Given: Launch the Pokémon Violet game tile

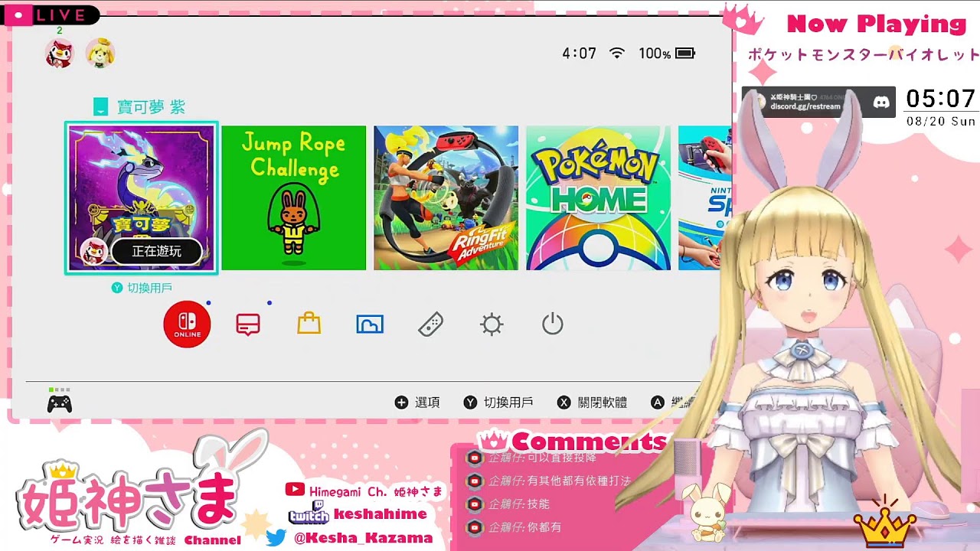Looking at the screenshot, I should pyautogui.click(x=142, y=197).
